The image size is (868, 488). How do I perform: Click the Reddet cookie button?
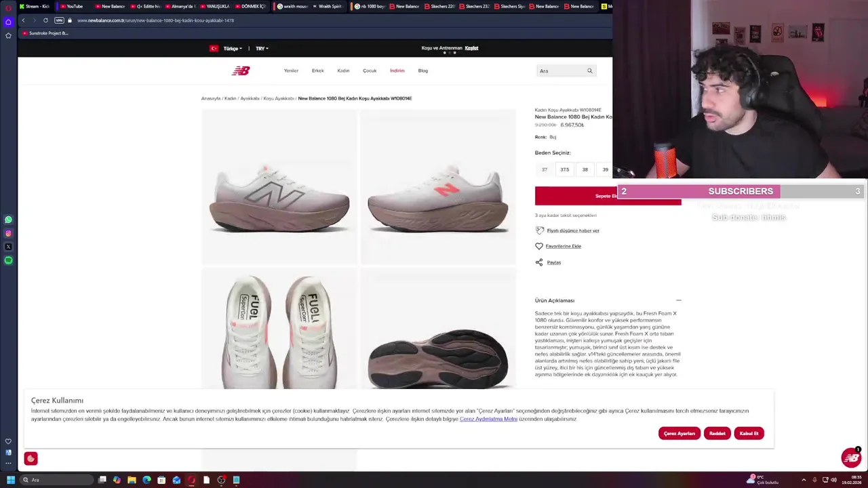717,433
